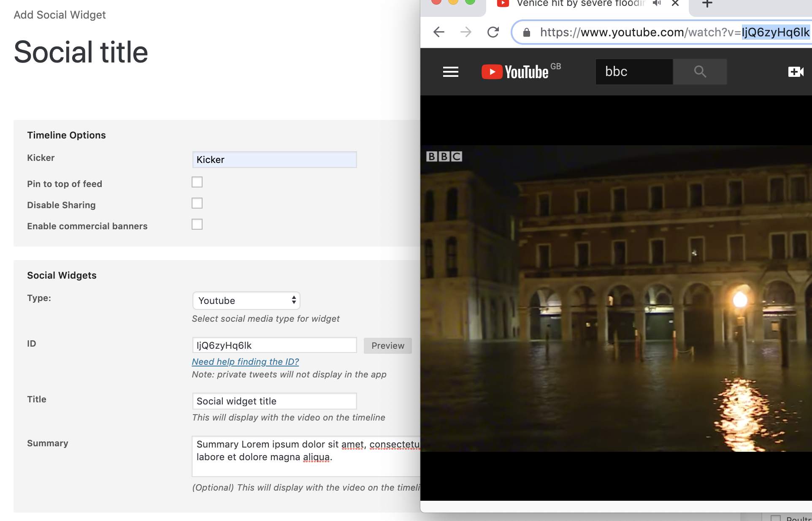Viewport: 812px width, 521px height.
Task: Click the 'Enable commercial banners' label
Action: 87,226
